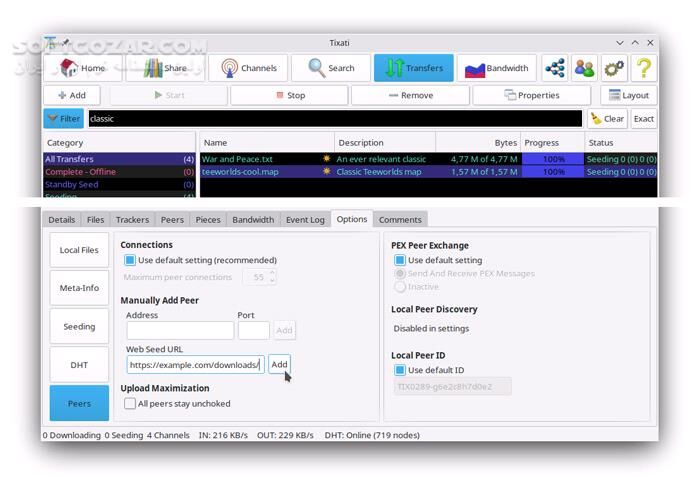Viewport: 700px width, 477px height.
Task: Open help with the question mark icon
Action: click(x=643, y=68)
